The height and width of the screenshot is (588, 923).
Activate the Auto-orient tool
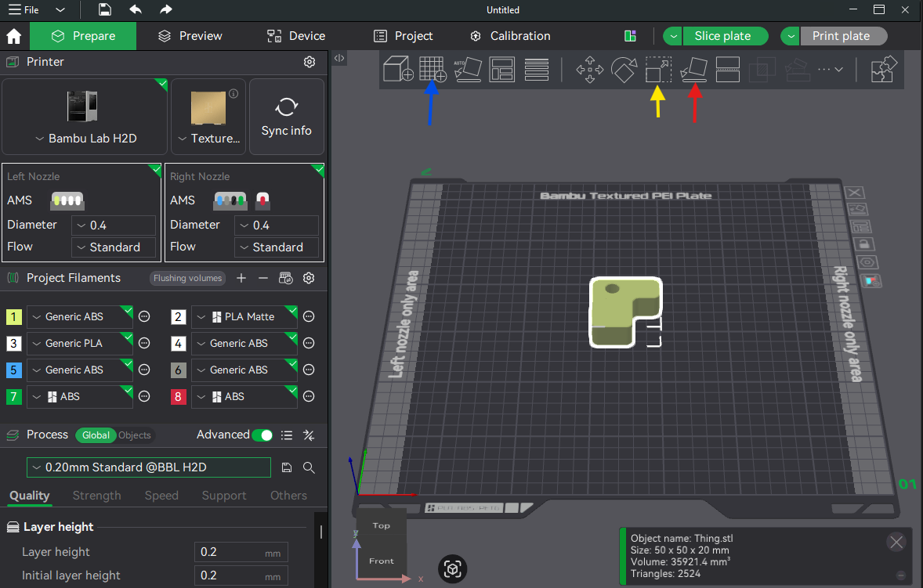[468, 69]
